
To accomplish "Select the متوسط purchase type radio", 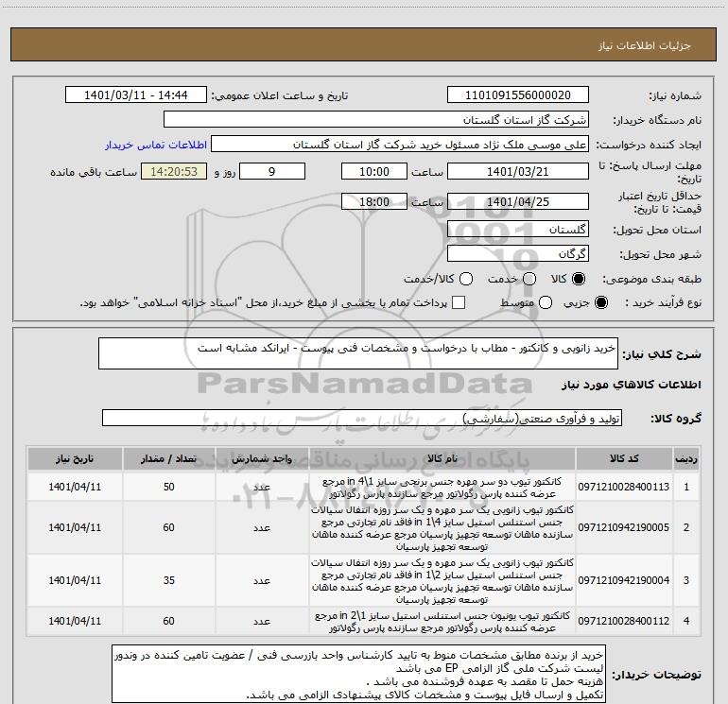I will point(546,302).
